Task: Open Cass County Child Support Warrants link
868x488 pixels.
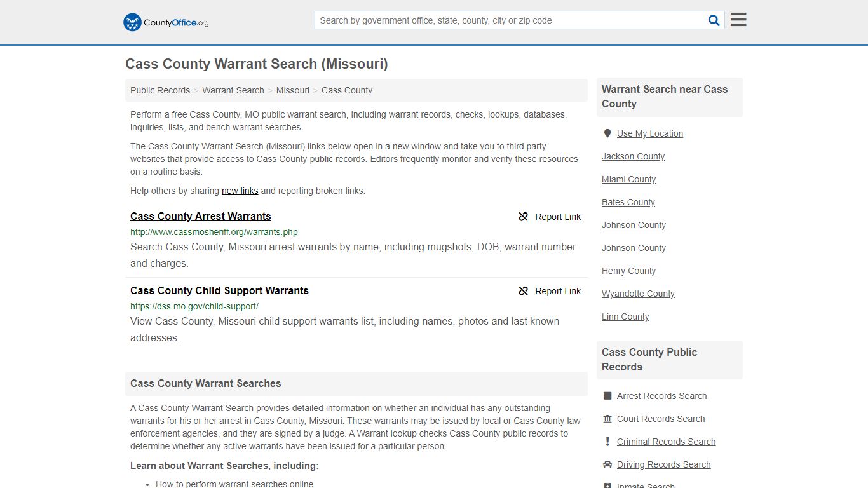Action: (219, 290)
